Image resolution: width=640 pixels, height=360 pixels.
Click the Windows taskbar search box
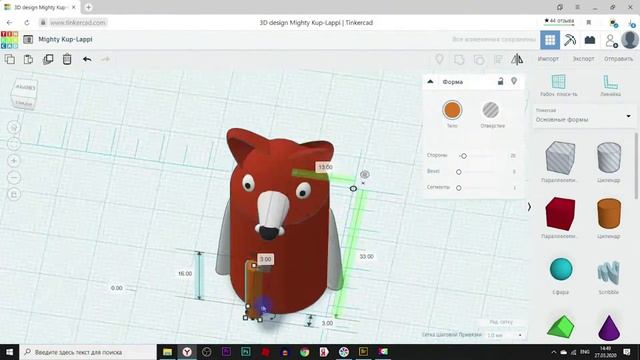tap(88, 352)
